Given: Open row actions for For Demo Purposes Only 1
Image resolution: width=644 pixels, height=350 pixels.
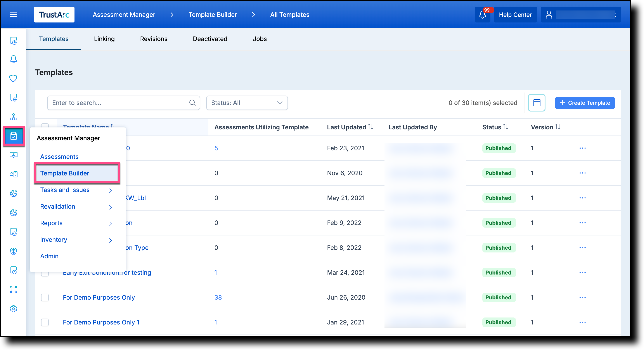Looking at the screenshot, I should coord(582,322).
